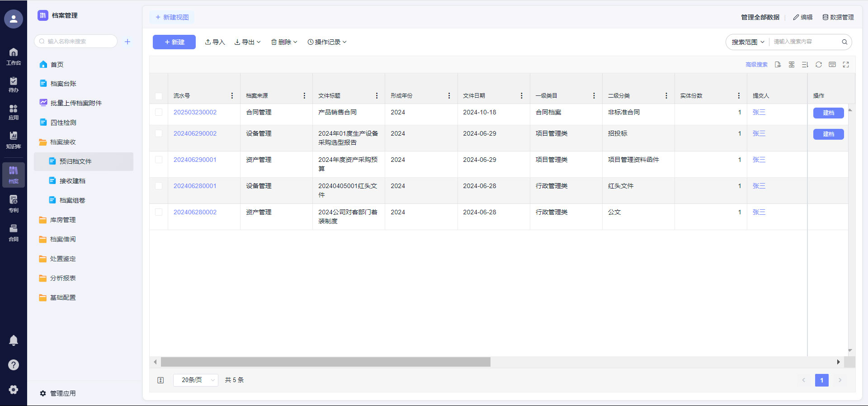Click the blue 新建 button

pos(174,42)
